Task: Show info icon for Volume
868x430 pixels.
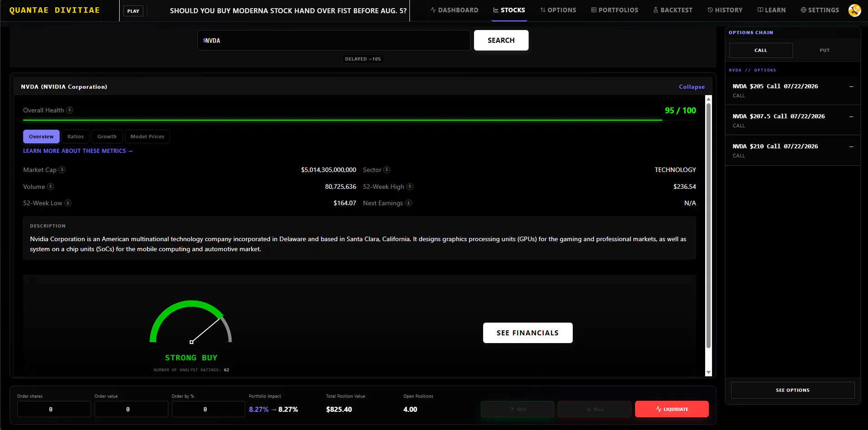Action: 50,187
